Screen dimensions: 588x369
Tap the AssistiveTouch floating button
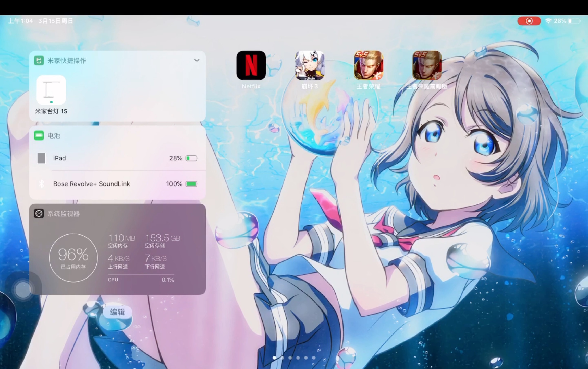[23, 290]
